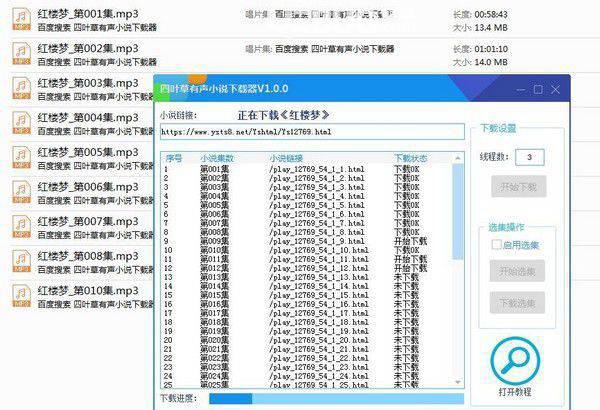Select list row 第001集
The height and width of the screenshot is (410, 600).
click(x=306, y=169)
